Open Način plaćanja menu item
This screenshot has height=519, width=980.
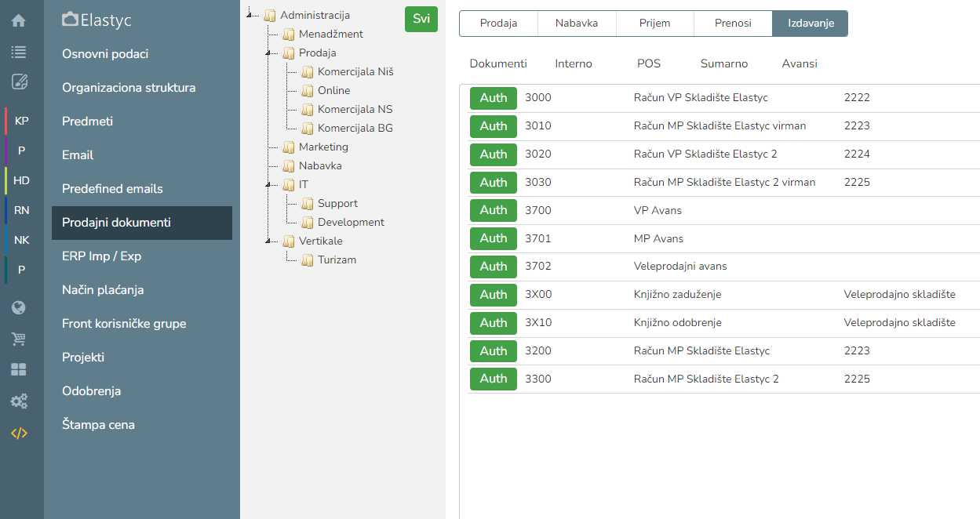click(104, 290)
